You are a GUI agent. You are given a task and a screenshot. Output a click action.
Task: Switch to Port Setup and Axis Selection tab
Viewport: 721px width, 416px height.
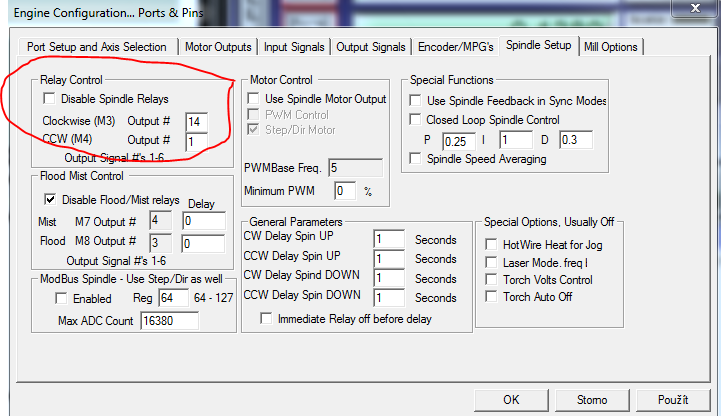point(98,46)
